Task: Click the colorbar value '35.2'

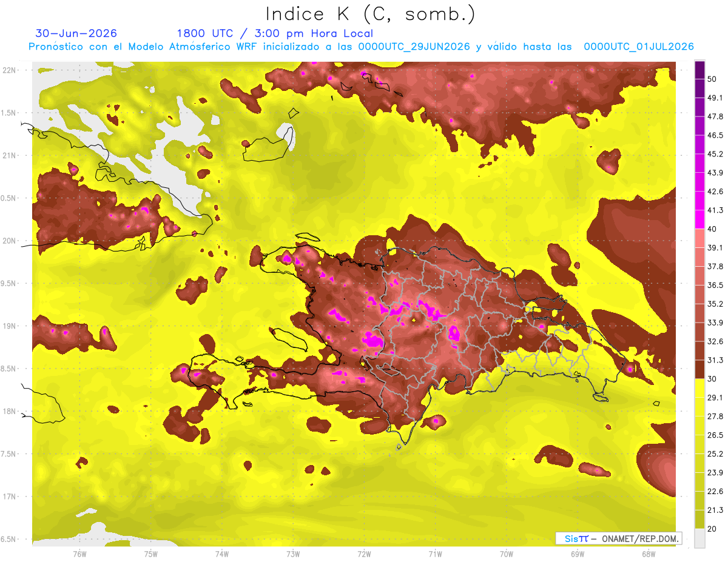Action: click(715, 304)
